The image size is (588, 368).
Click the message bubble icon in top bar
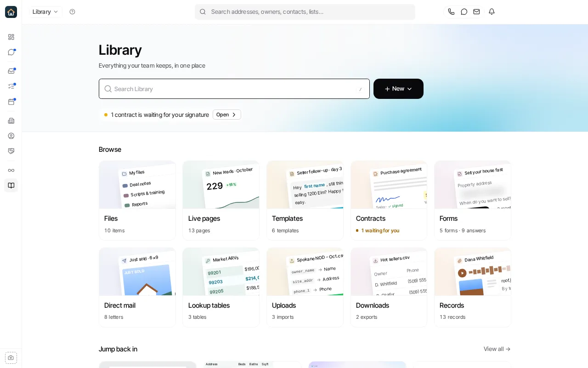464,12
